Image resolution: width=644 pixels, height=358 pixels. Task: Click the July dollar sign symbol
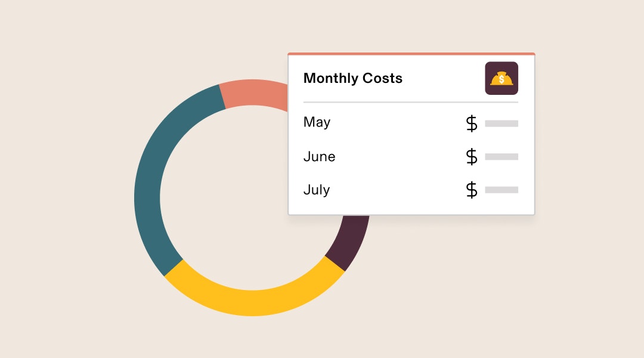tap(472, 190)
